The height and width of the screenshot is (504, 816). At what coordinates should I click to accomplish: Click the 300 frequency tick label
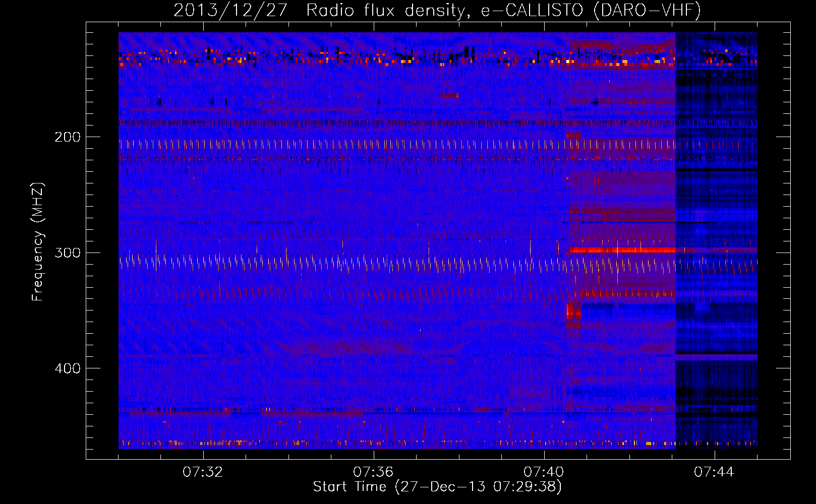(x=68, y=253)
